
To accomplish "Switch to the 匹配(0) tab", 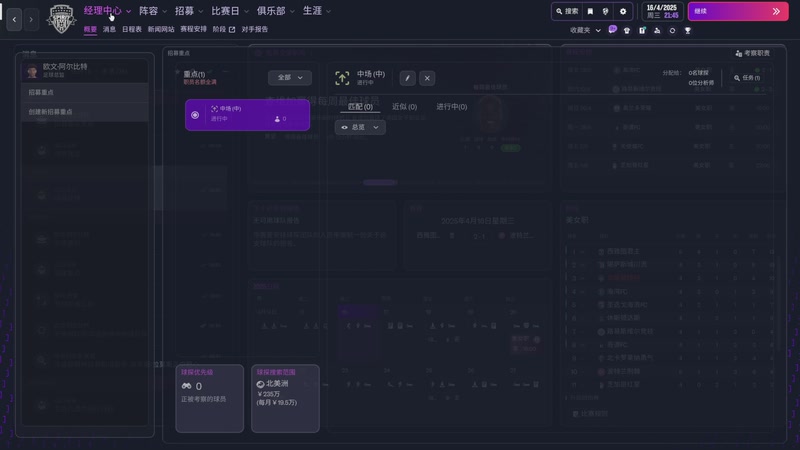I will point(360,107).
